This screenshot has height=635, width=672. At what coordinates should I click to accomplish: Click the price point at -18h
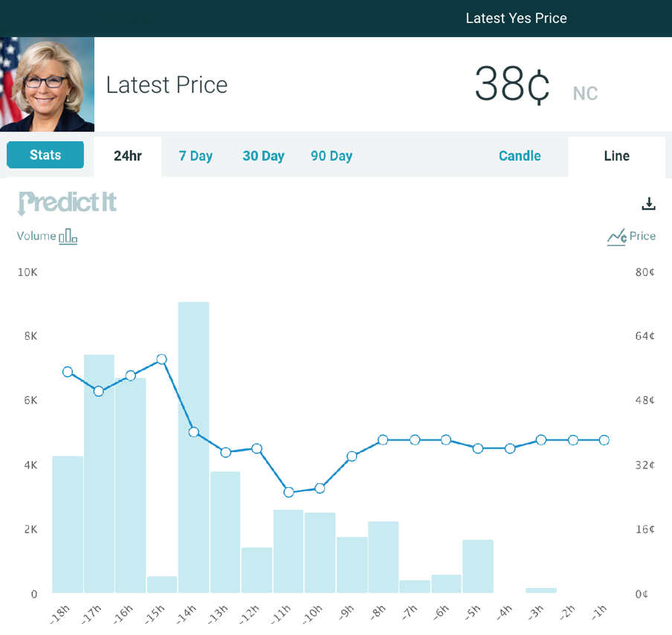(68, 372)
